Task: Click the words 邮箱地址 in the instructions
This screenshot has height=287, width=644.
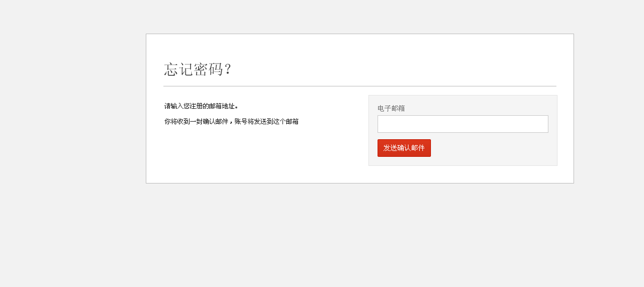Action: click(222, 106)
